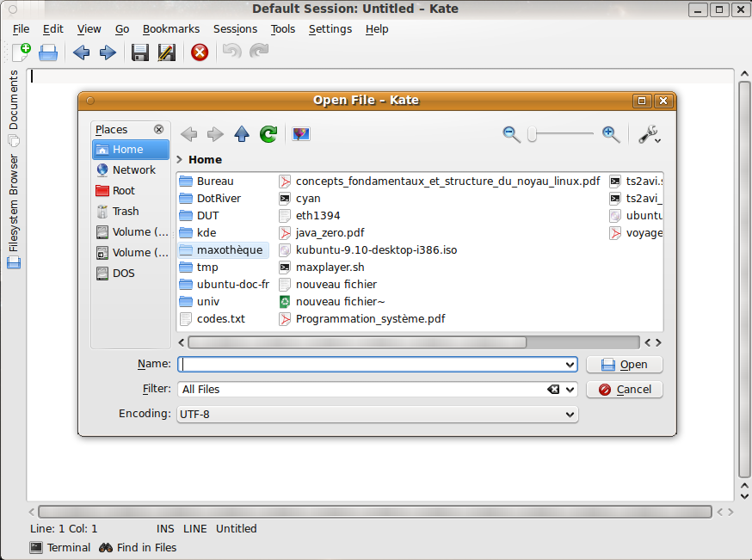Reload the folder with green refresh icon
752x560 pixels.
point(268,134)
